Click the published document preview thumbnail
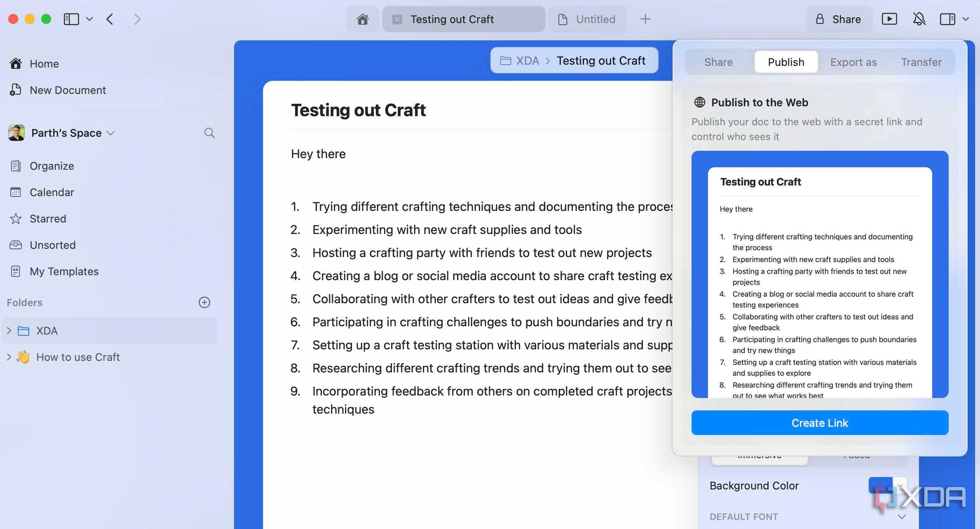The height and width of the screenshot is (529, 980). [x=820, y=274]
